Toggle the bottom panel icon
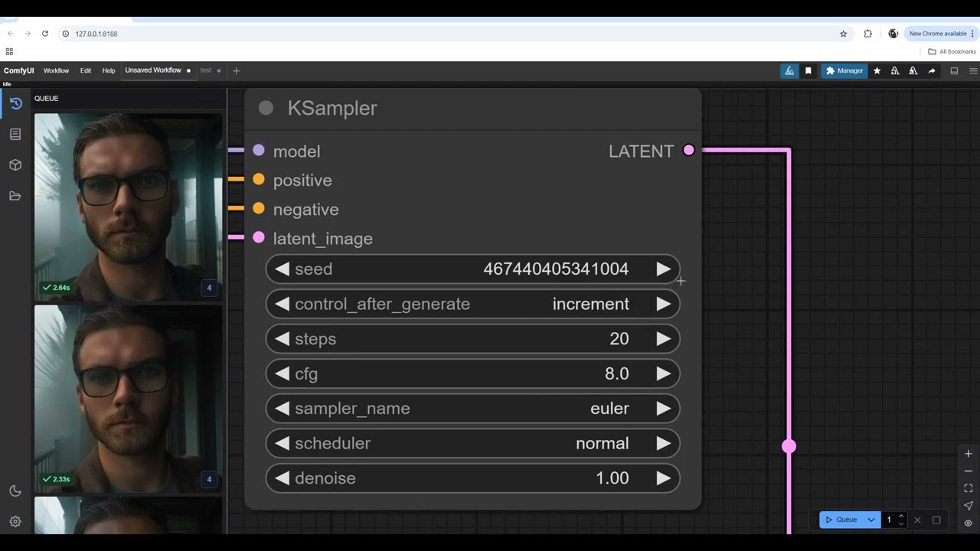 coord(954,70)
